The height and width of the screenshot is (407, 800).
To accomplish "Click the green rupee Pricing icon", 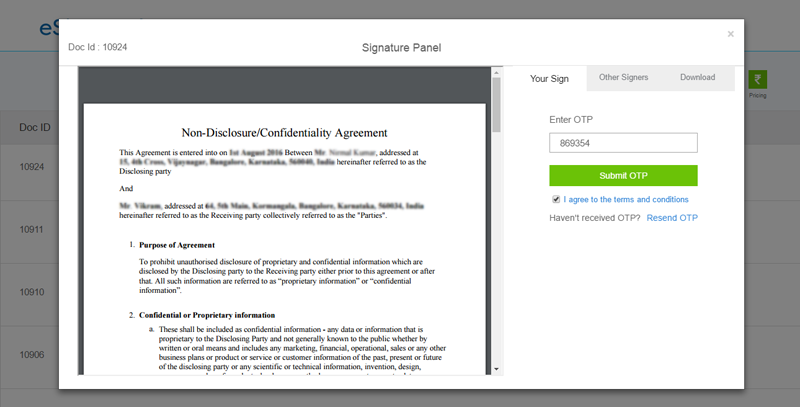I will coord(757,82).
